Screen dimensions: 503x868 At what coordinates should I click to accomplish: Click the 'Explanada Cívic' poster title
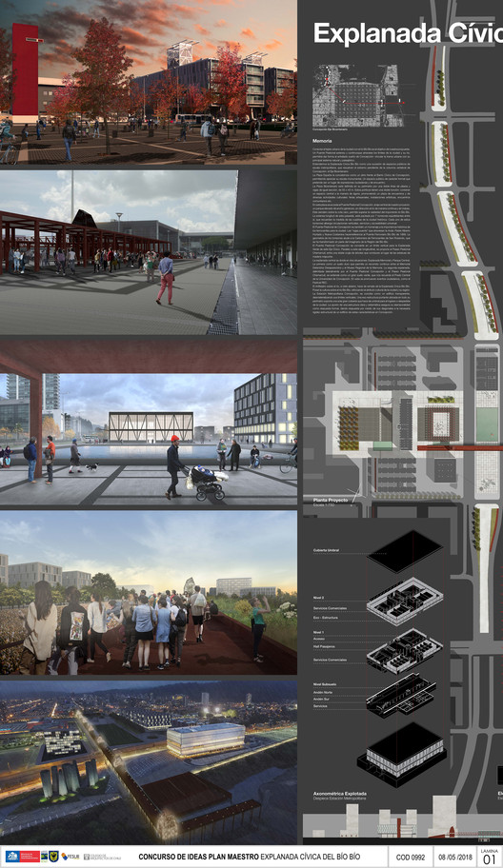click(408, 33)
